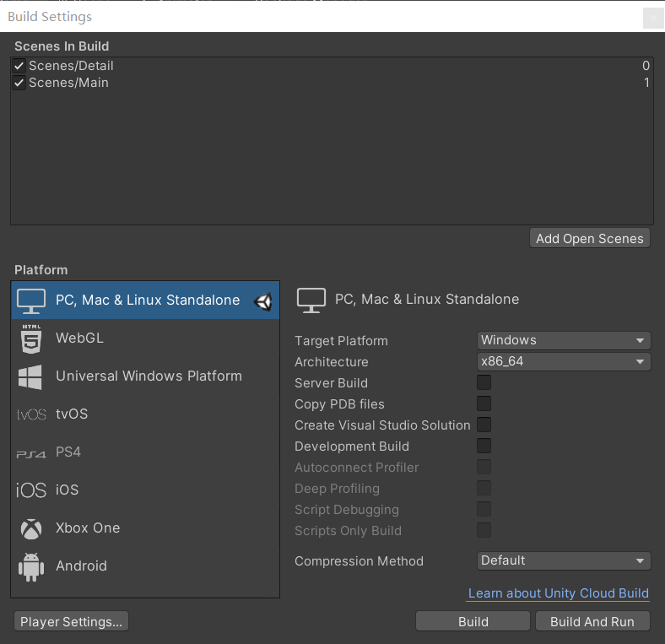The height and width of the screenshot is (644, 665).
Task: Click the iOS logo icon
Action: (x=31, y=490)
